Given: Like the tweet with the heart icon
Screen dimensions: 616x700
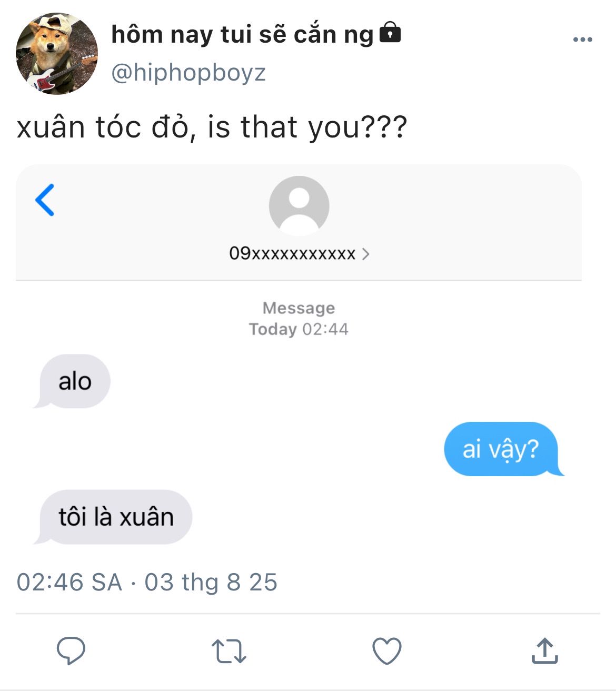Looking at the screenshot, I should [x=387, y=651].
